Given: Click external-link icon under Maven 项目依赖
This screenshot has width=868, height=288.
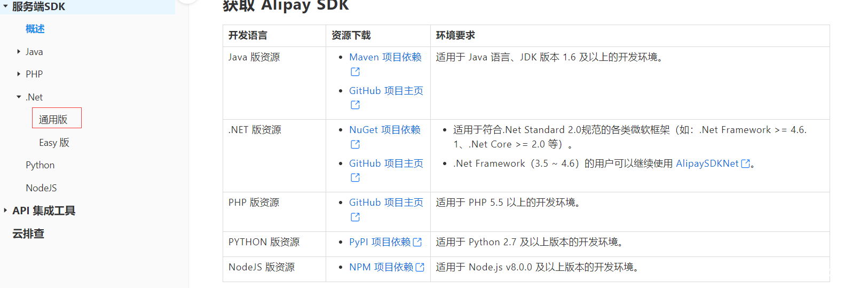Looking at the screenshot, I should tap(355, 72).
